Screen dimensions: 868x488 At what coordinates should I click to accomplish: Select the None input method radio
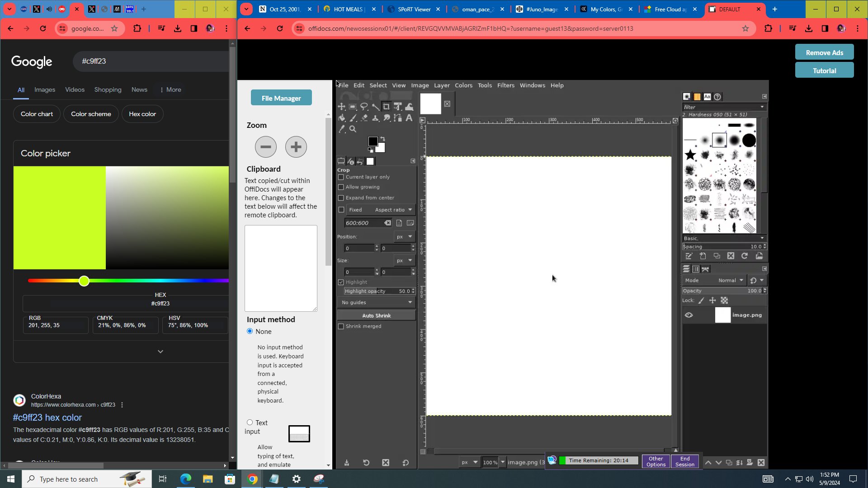click(250, 331)
